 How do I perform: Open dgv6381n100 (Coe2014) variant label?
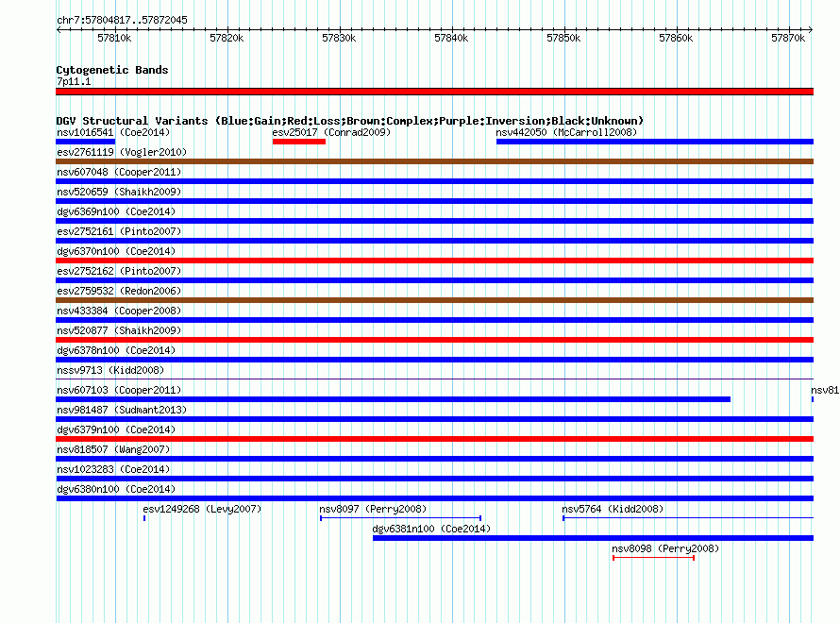431,529
